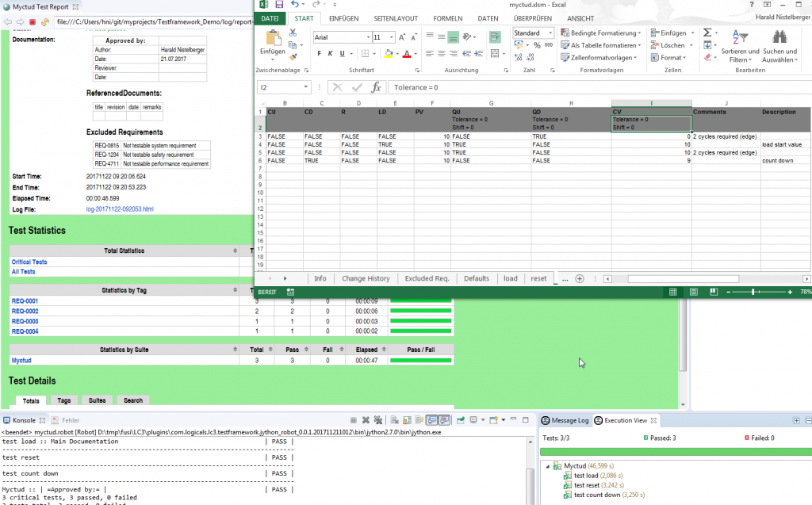Click the font color red swatch button
Viewport: 812px width, 505px height.
click(x=406, y=54)
